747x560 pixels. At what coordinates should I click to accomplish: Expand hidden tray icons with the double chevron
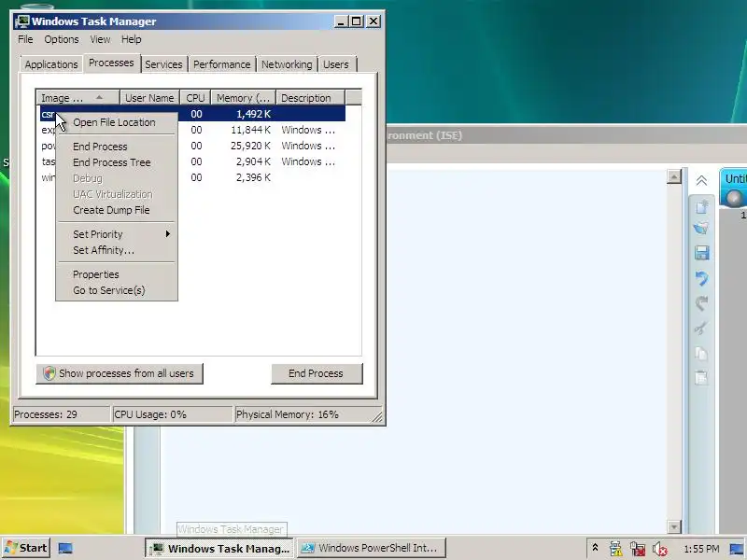(x=595, y=548)
